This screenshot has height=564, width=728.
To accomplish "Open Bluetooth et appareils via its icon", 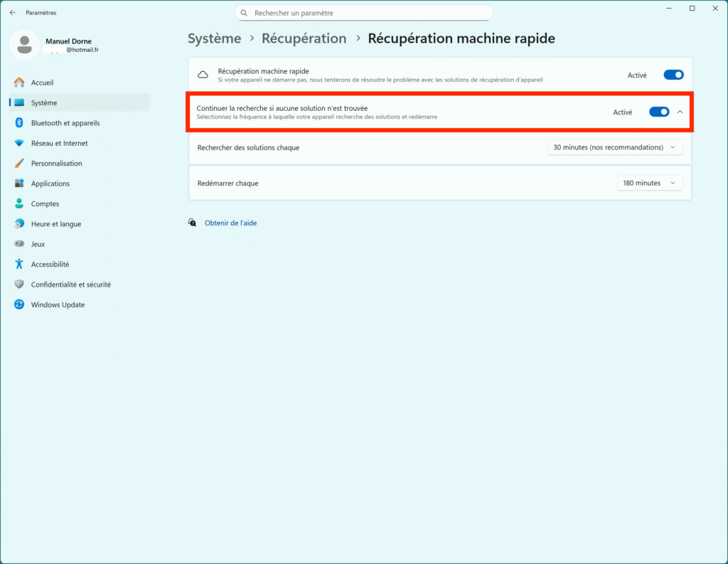I will click(x=19, y=123).
